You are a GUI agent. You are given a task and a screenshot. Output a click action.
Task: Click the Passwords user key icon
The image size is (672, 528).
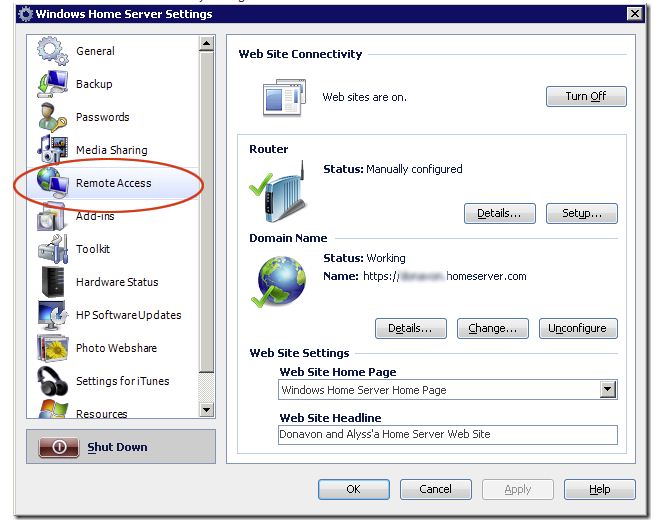[52, 117]
